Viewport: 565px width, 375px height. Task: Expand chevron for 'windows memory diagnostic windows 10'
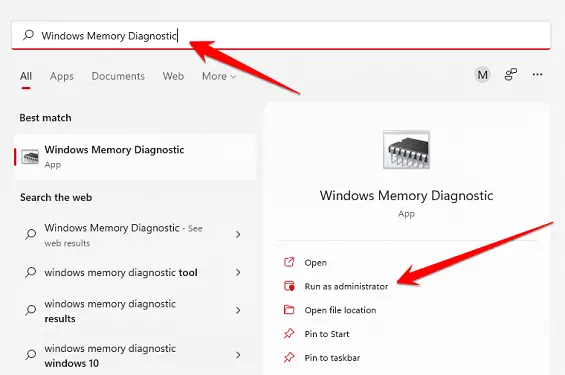pyautogui.click(x=238, y=355)
